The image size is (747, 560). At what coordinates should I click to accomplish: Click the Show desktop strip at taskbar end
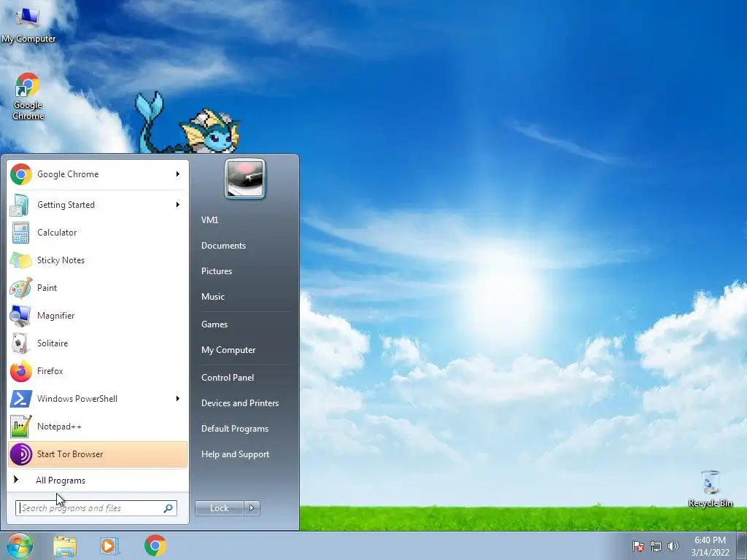tap(742, 545)
